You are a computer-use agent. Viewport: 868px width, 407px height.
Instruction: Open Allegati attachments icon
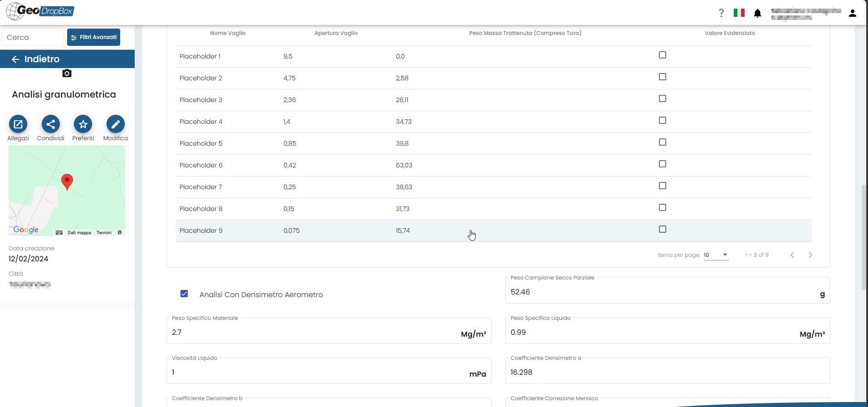coord(18,124)
